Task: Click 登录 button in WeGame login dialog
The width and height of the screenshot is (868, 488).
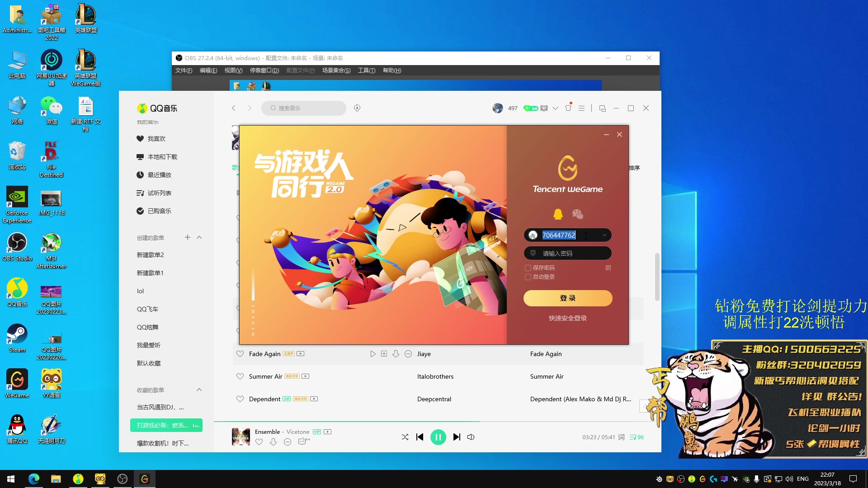Action: click(x=567, y=297)
